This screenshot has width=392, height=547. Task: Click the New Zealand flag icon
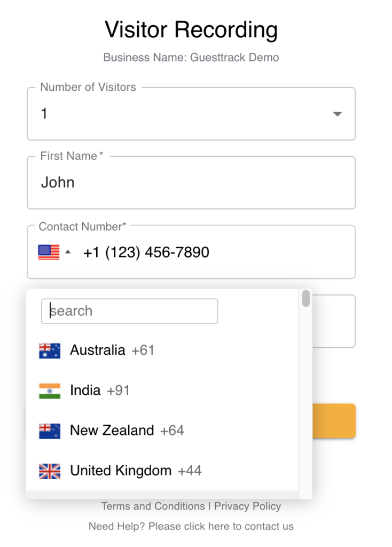pyautogui.click(x=50, y=431)
